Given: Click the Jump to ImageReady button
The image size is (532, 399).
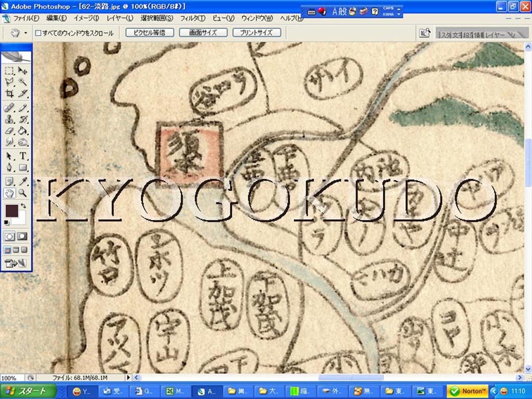Looking at the screenshot, I should click(x=16, y=263).
